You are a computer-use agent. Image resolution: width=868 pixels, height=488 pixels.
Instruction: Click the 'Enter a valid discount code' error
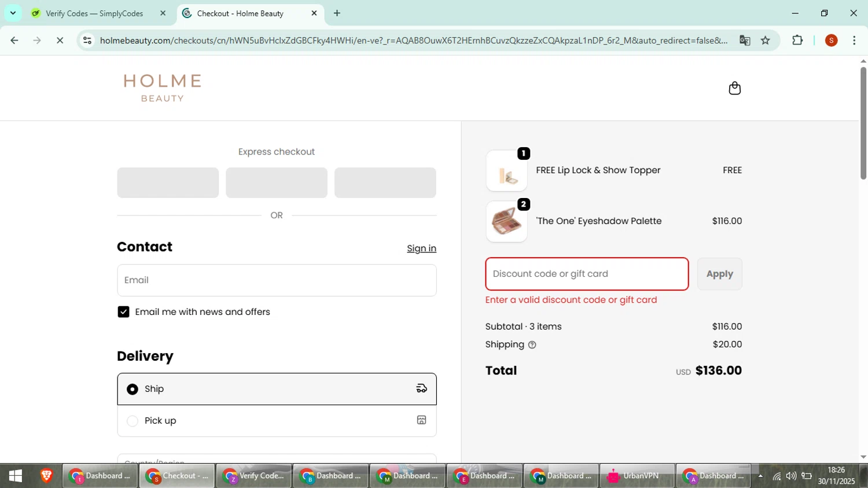click(x=571, y=300)
